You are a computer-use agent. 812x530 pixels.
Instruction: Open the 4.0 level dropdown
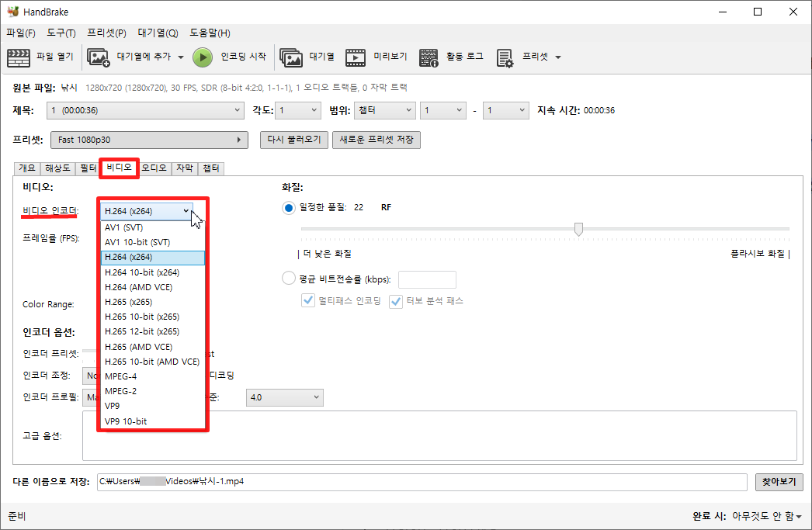pos(284,397)
